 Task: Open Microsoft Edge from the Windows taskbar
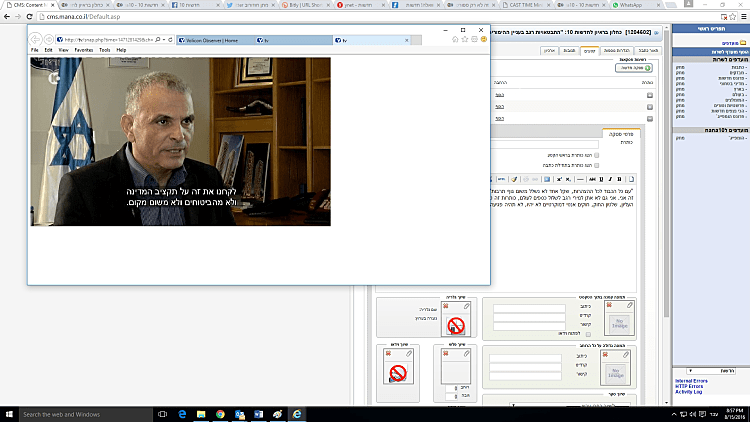tap(183, 414)
